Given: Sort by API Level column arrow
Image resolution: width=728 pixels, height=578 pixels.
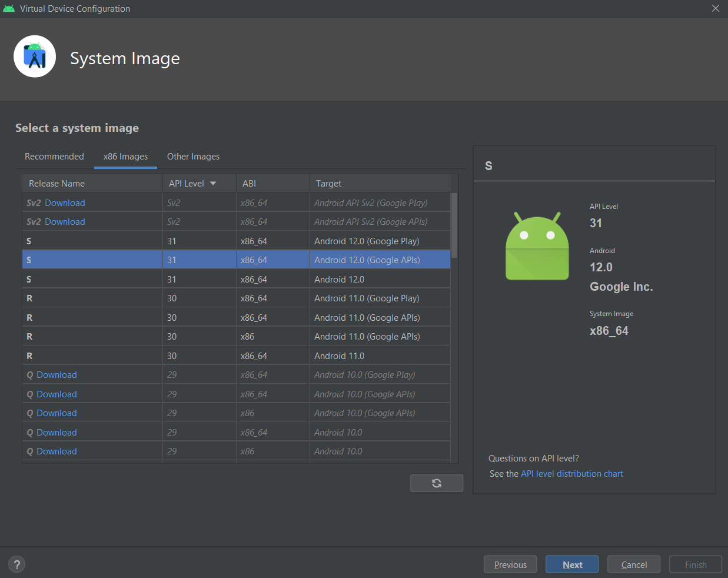Looking at the screenshot, I should point(213,184).
